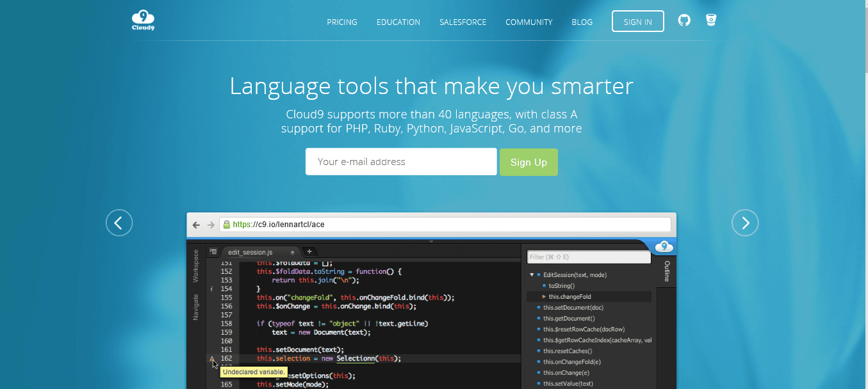This screenshot has height=389, width=868.
Task: Open the Navigate side panel tab
Action: [196, 307]
